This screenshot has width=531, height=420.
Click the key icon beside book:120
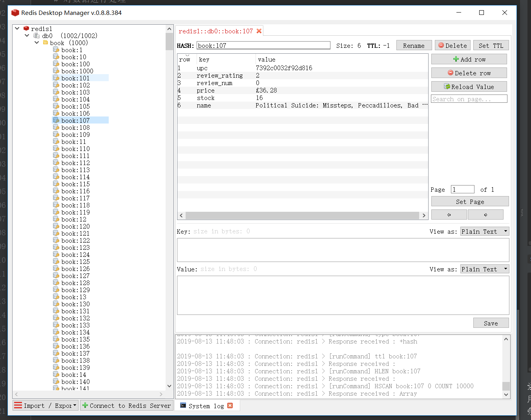56,226
